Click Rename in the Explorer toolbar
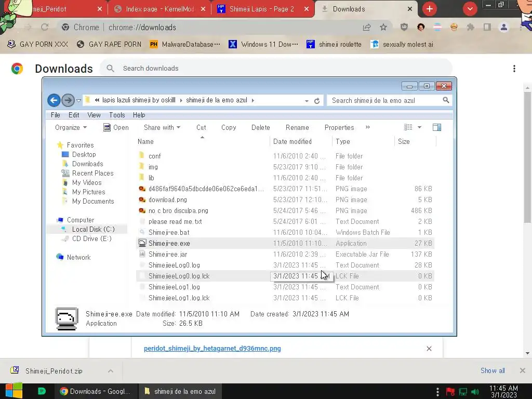Viewport: 532px width, 399px height. pos(297,128)
